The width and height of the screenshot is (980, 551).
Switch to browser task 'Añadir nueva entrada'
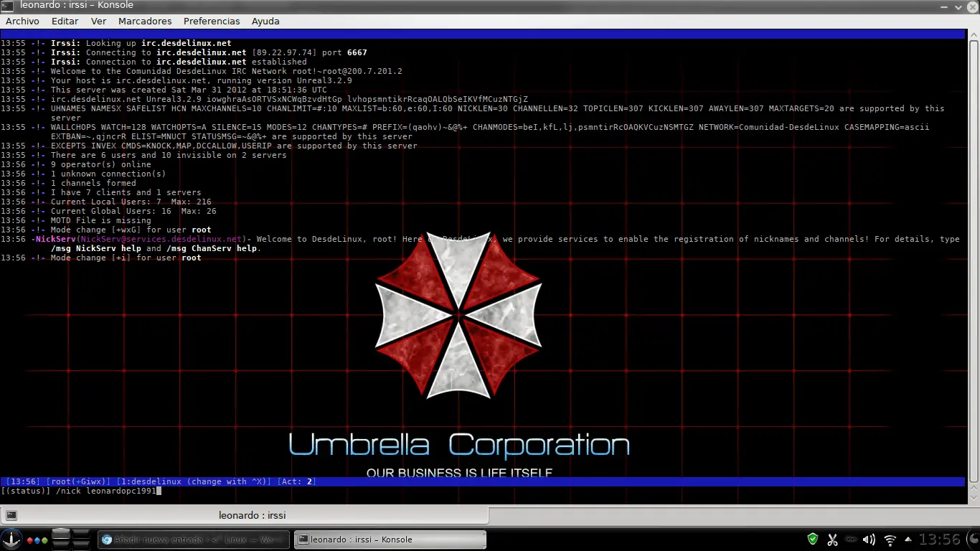(x=194, y=540)
